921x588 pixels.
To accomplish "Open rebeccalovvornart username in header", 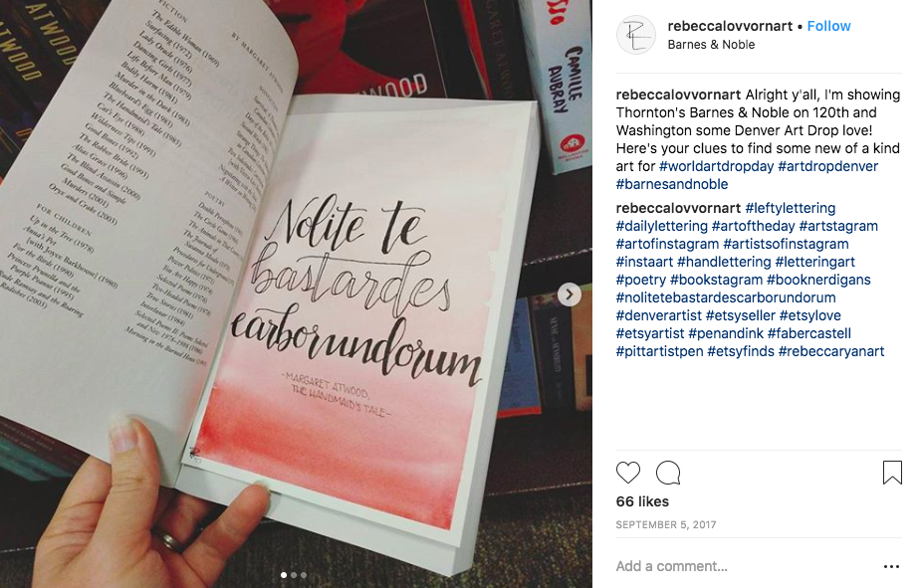I will coord(730,26).
